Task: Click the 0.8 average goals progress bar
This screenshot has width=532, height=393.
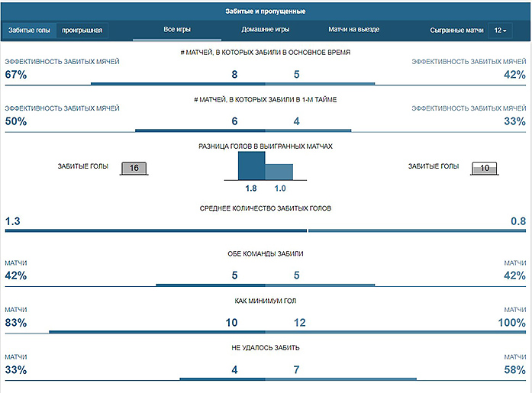Action: point(416,230)
